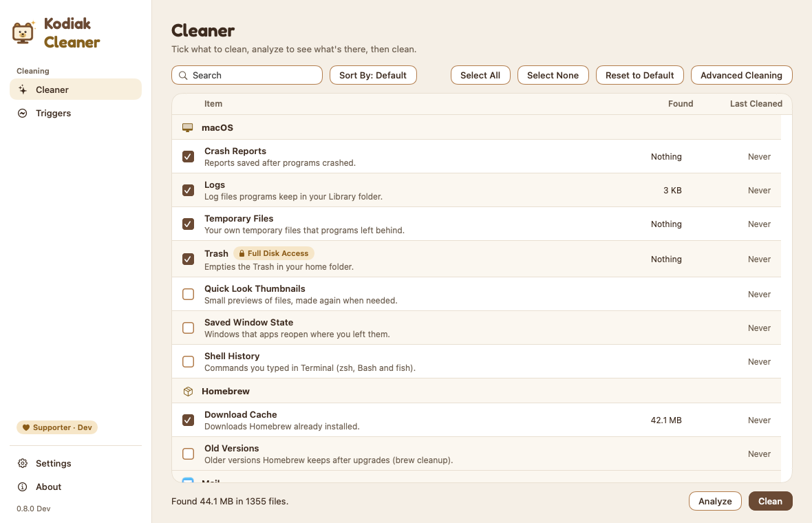Click 'Empties the Trash in your home folder.'
This screenshot has width=812, height=523.
click(279, 267)
